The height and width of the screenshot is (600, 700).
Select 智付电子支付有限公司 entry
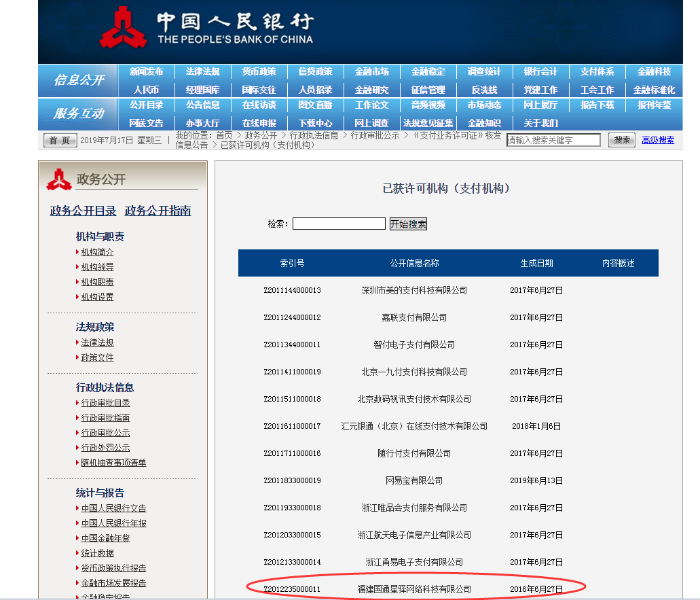tap(414, 345)
